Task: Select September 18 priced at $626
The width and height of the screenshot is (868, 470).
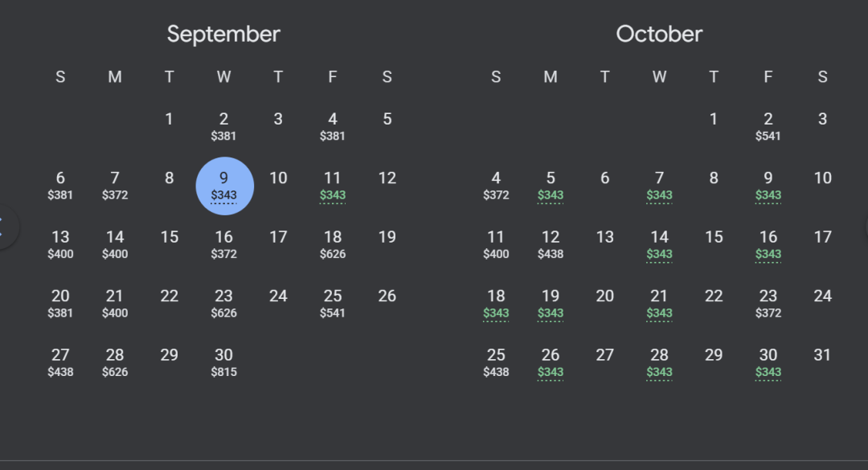Action: coord(333,245)
